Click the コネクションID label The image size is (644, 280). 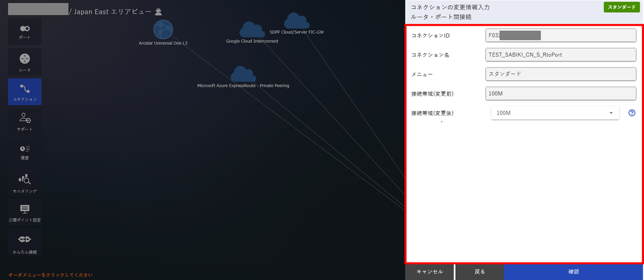[430, 36]
